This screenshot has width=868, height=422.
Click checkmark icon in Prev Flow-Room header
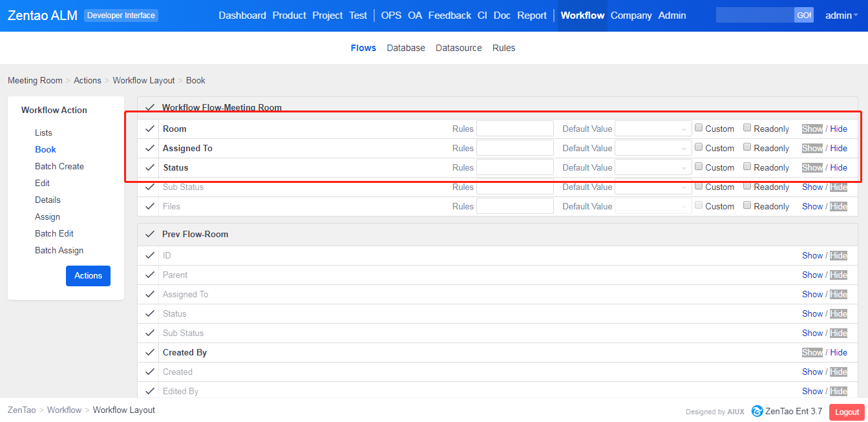point(150,234)
